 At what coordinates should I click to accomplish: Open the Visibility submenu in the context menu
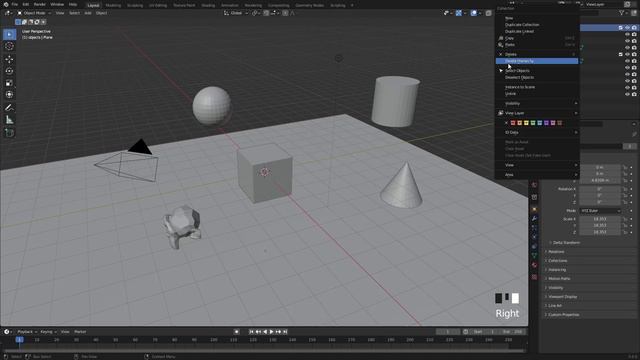click(x=537, y=103)
